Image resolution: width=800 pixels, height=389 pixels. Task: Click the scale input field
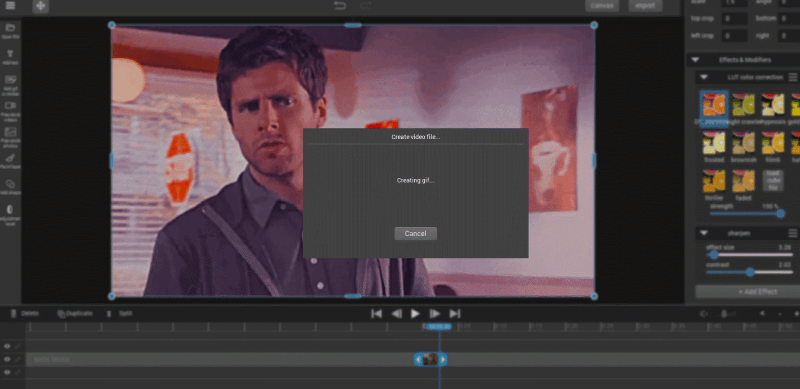734,3
